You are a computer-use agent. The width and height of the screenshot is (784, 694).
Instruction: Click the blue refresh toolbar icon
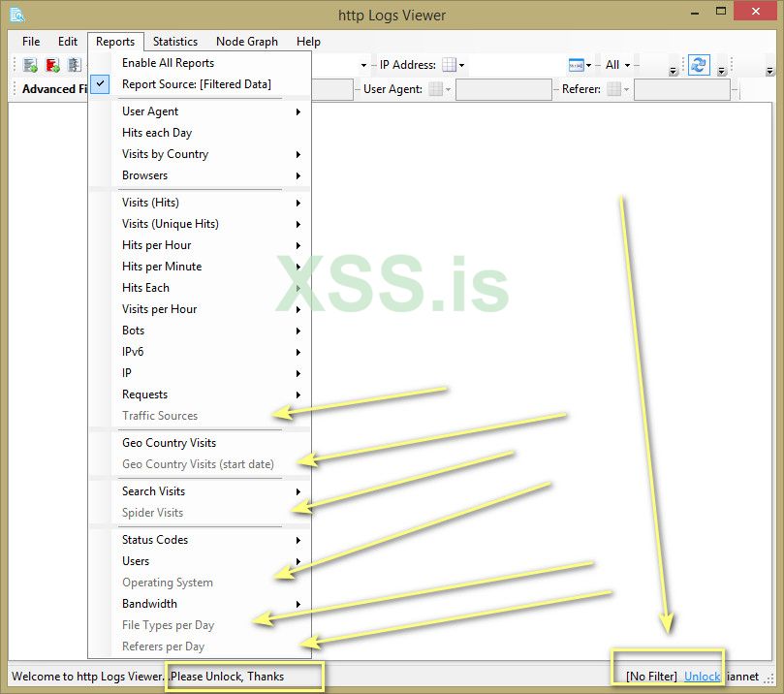coord(699,65)
